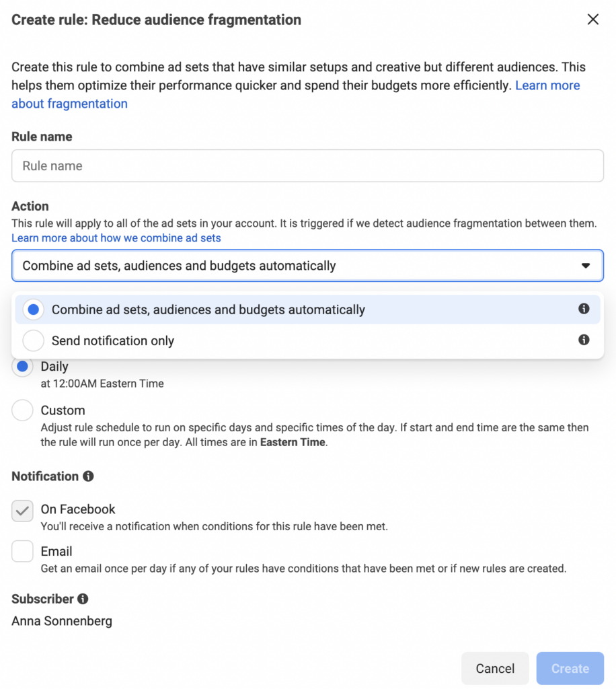
Task: Close the Create rule dialog
Action: point(592,20)
